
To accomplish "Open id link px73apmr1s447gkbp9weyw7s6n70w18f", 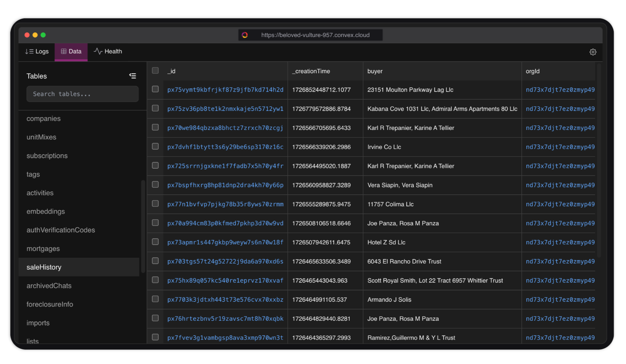I will pyautogui.click(x=225, y=242).
